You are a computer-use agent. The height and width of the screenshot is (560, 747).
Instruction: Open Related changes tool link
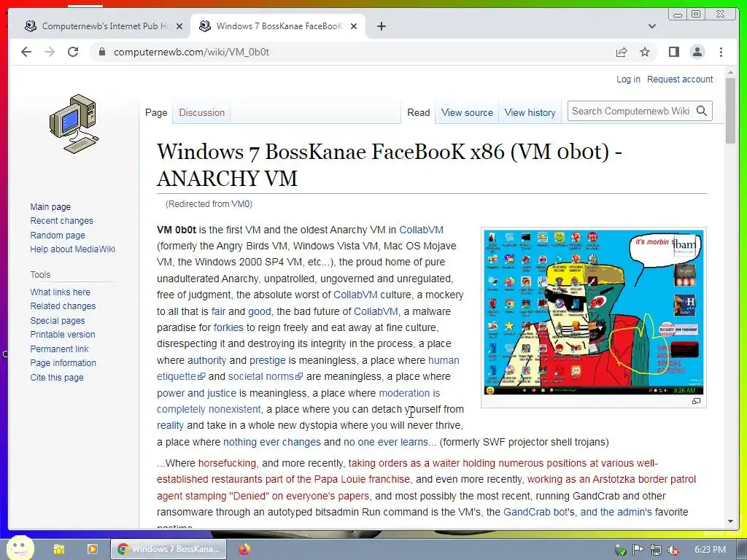(x=63, y=306)
